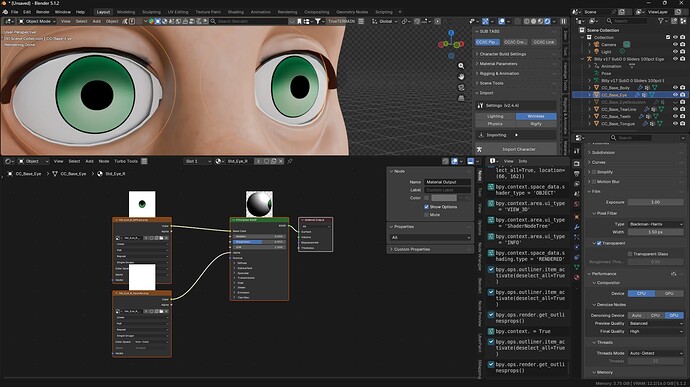Open Pixel Filter Type Blackman-Harris dropdown
Viewport: 690px width, 387px height.
[655, 224]
